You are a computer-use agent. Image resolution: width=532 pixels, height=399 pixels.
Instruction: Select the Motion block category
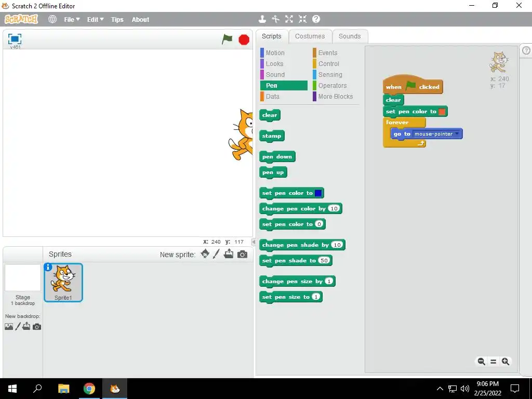click(284, 53)
